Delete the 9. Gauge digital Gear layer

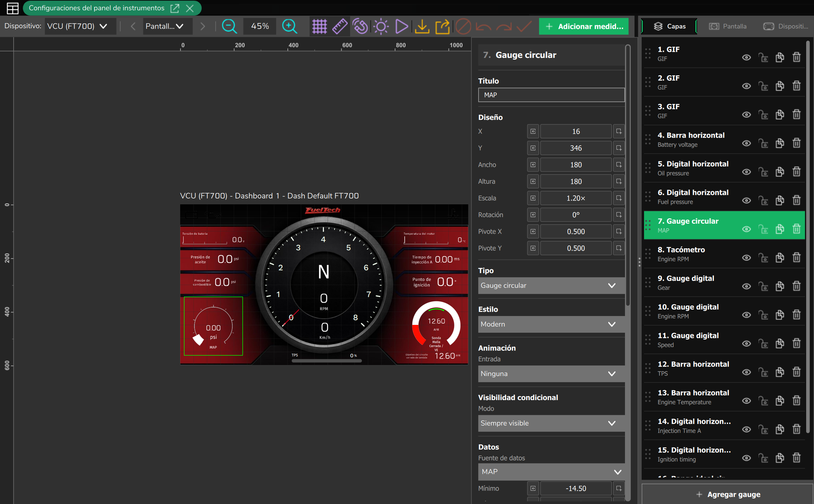(x=796, y=286)
